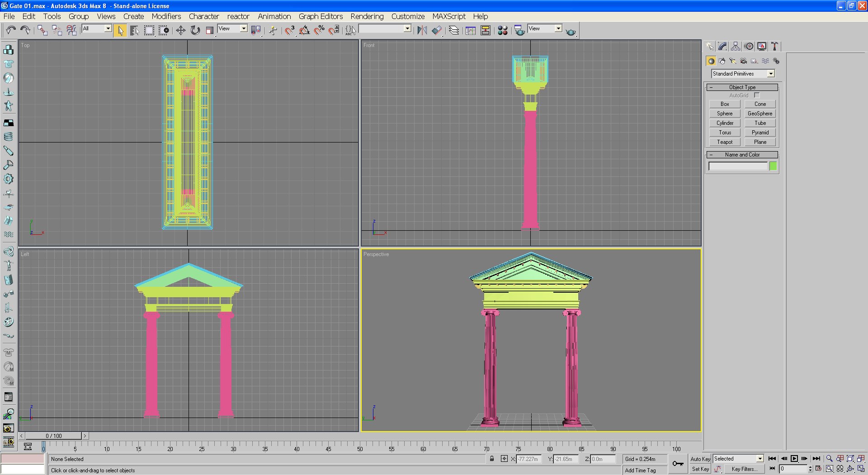The height and width of the screenshot is (475, 868).
Task: Open the reference coordinate View dropdown
Action: [232, 28]
